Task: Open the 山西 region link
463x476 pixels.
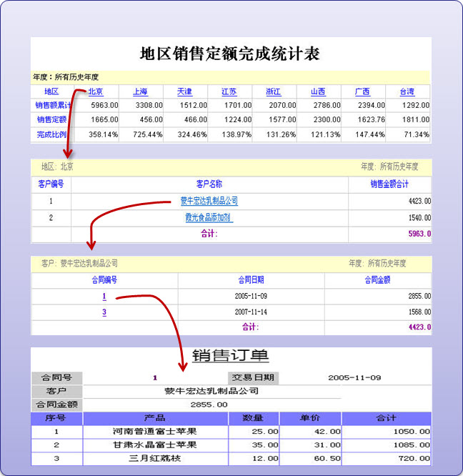Action: [x=318, y=91]
